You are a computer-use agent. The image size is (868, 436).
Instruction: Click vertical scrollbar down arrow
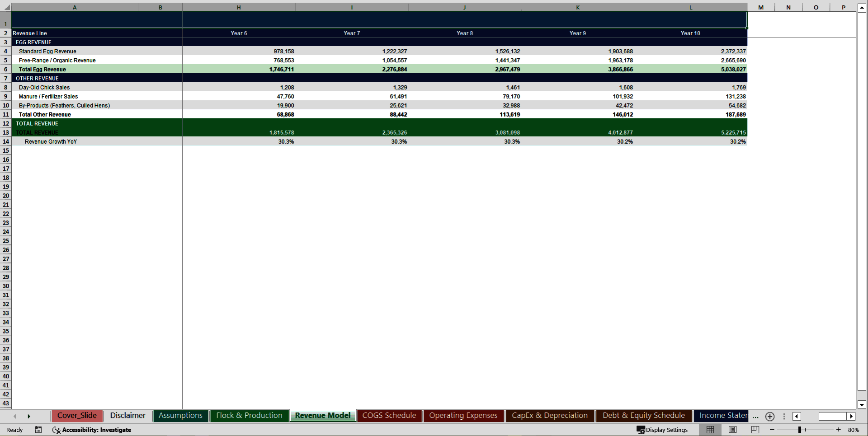click(863, 405)
